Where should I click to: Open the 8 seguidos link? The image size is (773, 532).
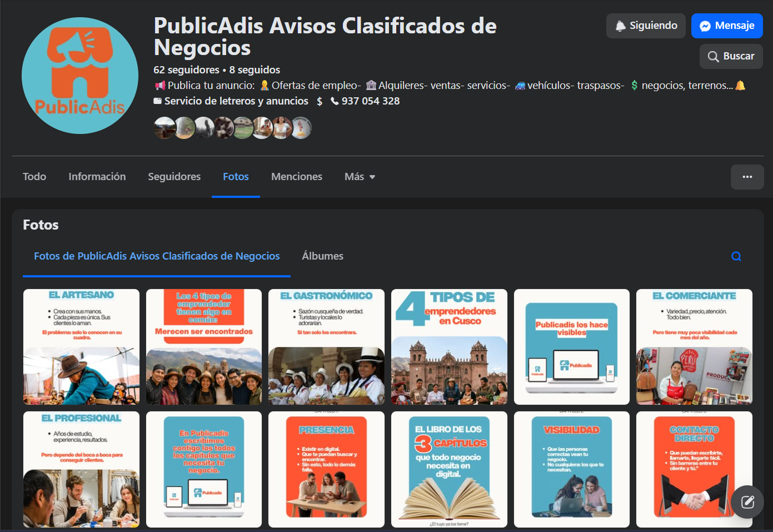pyautogui.click(x=255, y=70)
